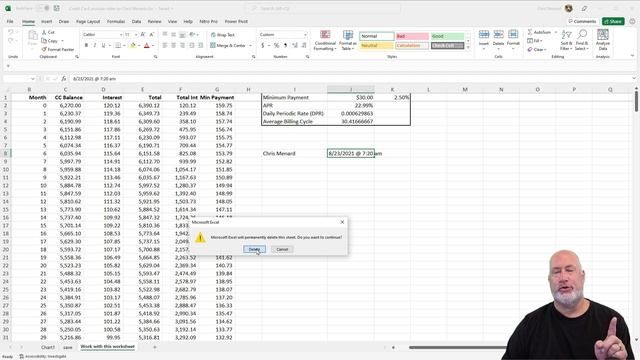Viewport: 640px width, 360px height.
Task: Open the View tab
Action: [x=173, y=21]
